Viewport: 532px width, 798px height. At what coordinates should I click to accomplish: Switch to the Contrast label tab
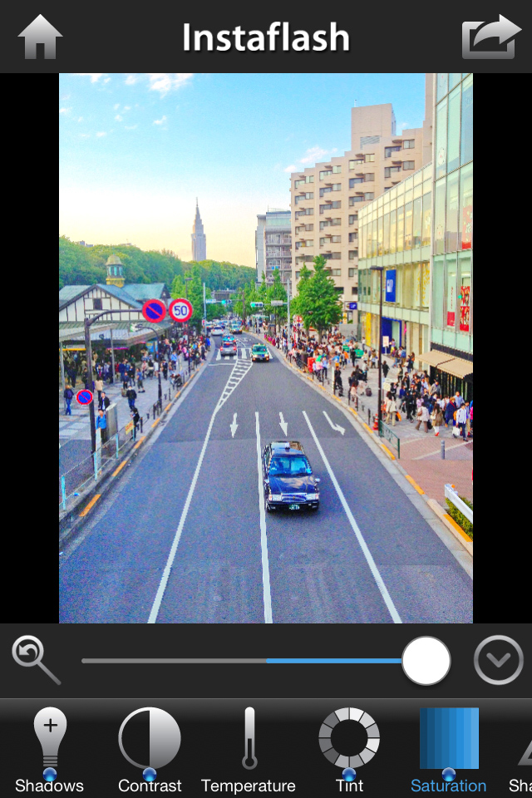150,786
